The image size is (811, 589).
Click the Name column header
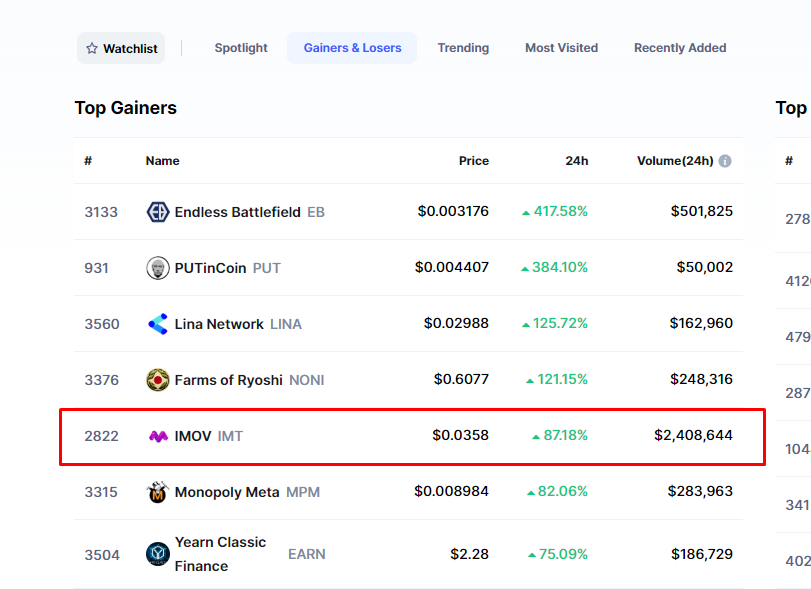tap(162, 161)
